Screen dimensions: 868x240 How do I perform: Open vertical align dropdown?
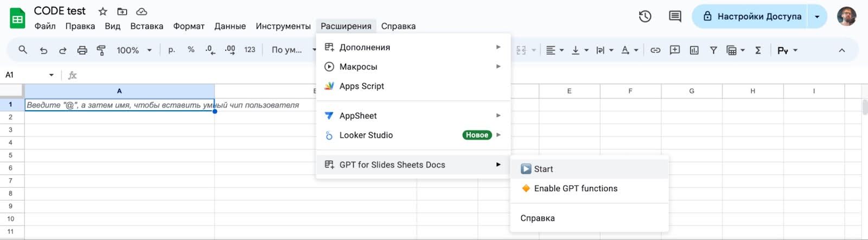(580, 50)
